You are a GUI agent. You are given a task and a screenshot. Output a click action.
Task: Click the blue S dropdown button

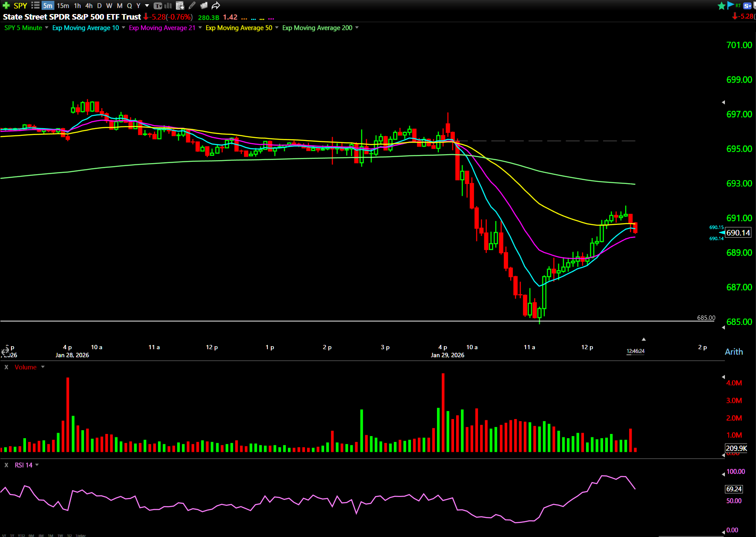(747, 6)
